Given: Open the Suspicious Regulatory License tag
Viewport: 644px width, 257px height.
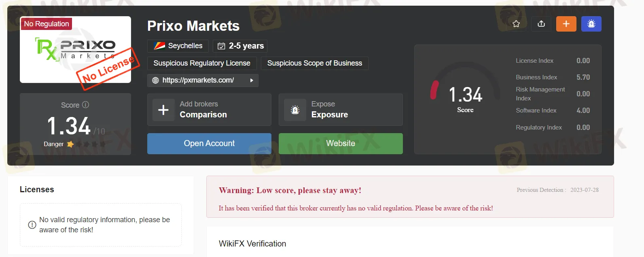Looking at the screenshot, I should coord(202,63).
